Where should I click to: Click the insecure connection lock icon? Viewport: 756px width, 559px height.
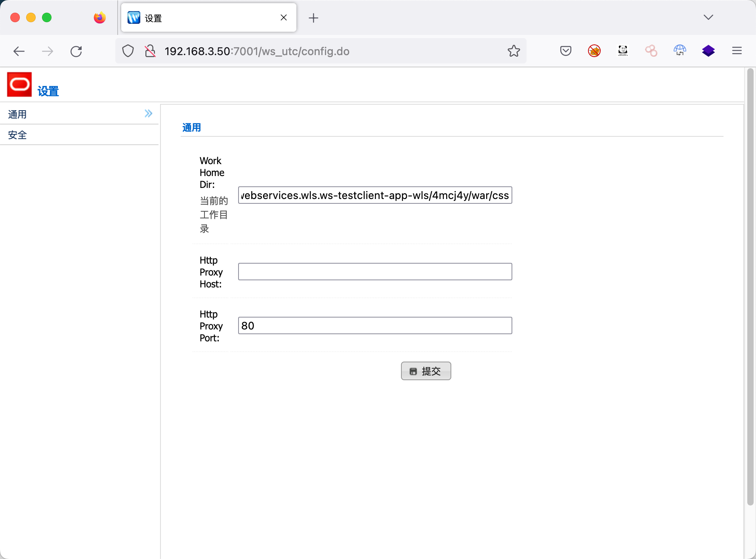[150, 51]
